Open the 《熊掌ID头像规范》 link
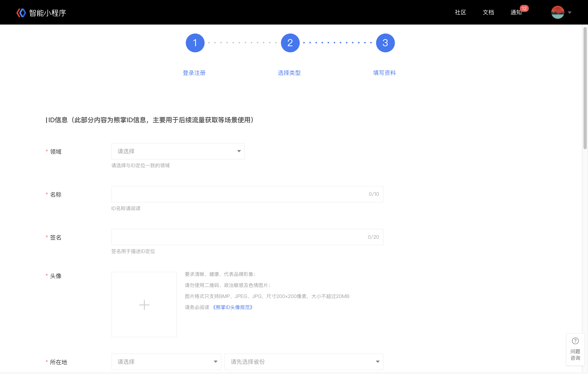588x374 pixels. [233, 307]
